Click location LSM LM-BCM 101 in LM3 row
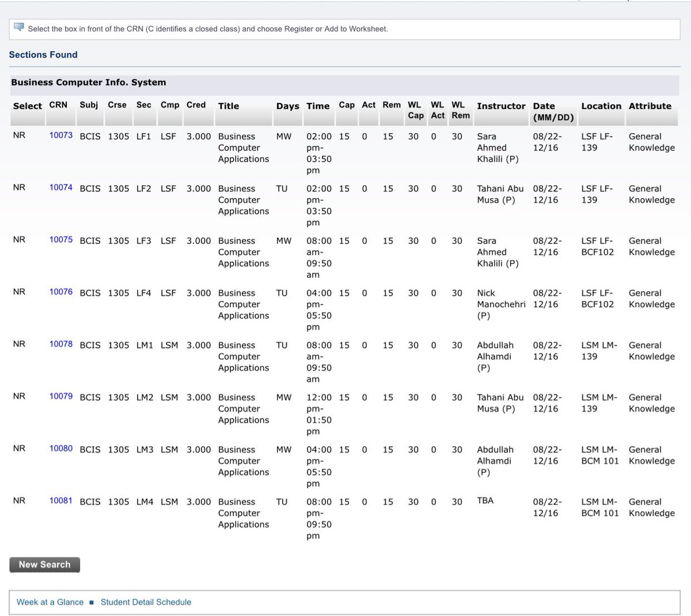 (600, 455)
